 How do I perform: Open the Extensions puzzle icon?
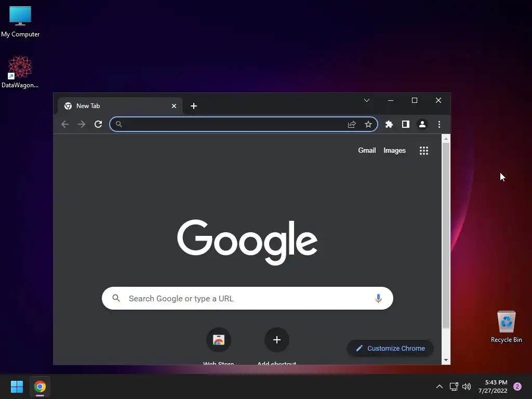[389, 124]
